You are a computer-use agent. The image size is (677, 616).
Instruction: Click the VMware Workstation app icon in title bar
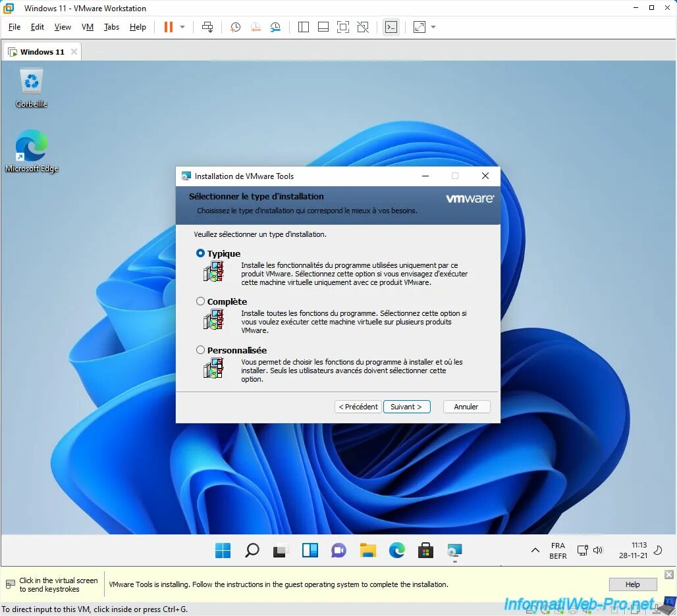click(9, 8)
